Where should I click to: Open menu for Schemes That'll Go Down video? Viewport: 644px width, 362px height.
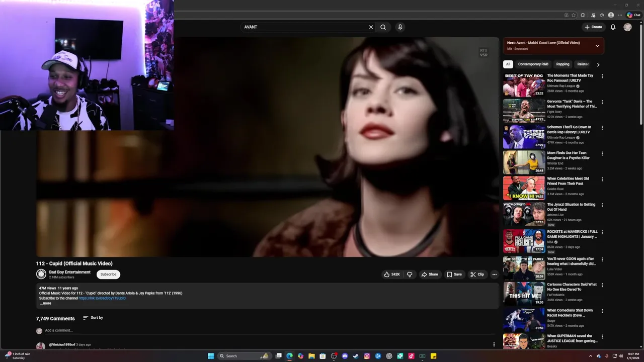coord(602,128)
